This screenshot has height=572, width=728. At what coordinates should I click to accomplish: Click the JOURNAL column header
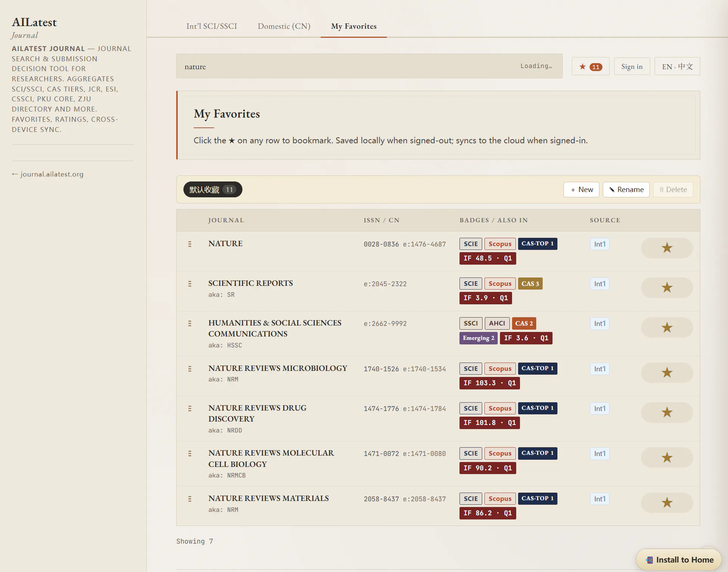click(226, 220)
